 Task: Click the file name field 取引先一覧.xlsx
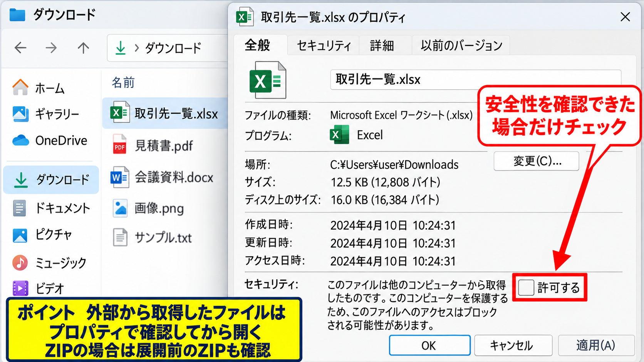476,80
